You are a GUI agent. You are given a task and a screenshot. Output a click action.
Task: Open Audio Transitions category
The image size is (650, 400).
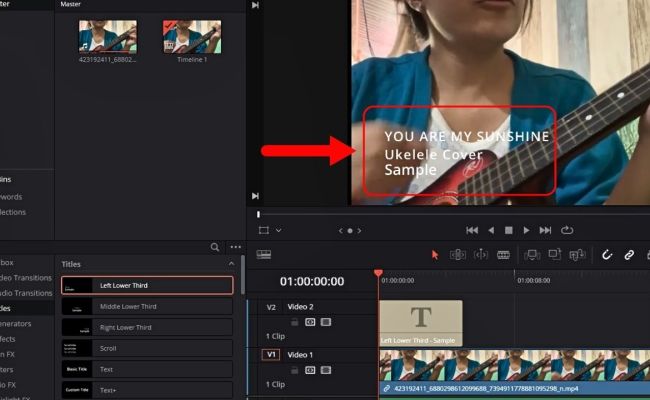26,293
